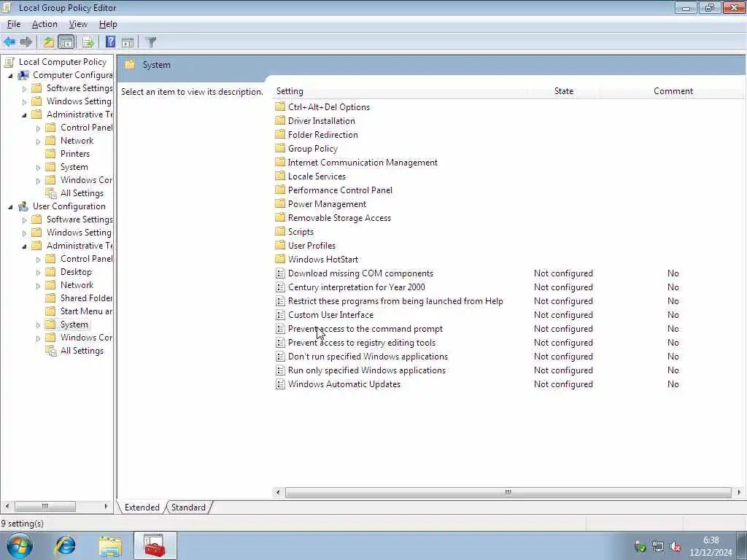747x560 pixels.
Task: Expand the Desktop tree node
Action: pyautogui.click(x=38, y=273)
